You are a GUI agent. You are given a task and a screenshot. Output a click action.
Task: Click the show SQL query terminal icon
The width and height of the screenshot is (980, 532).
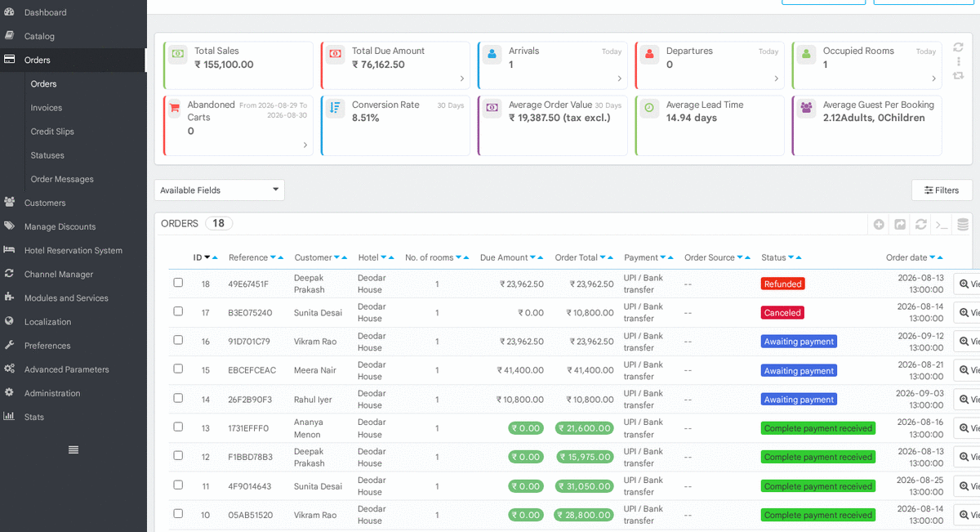942,224
